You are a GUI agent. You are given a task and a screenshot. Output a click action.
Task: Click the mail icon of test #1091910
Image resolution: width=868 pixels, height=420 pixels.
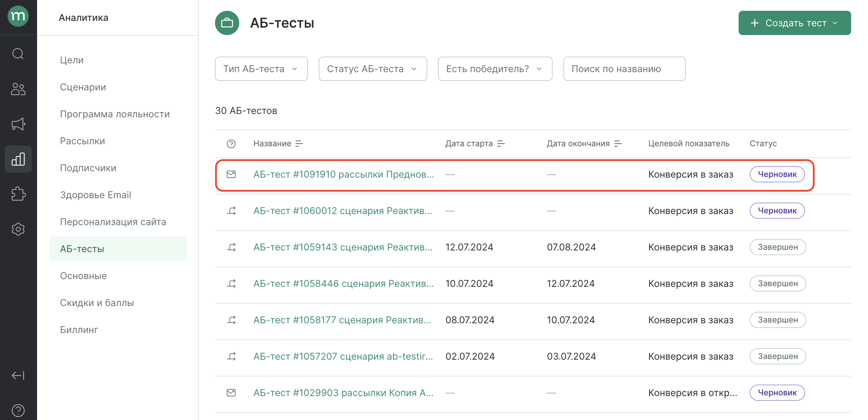coord(231,174)
